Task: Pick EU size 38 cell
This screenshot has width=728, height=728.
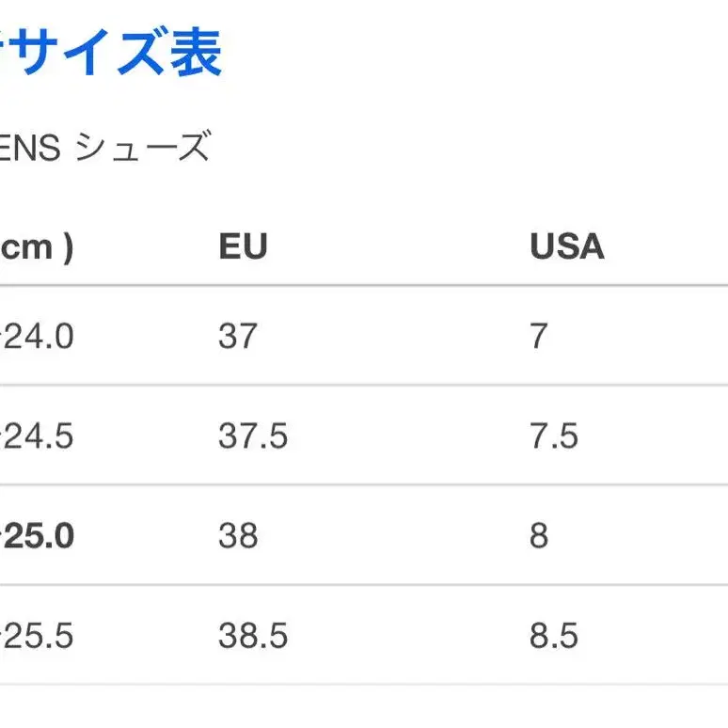Action: click(237, 536)
